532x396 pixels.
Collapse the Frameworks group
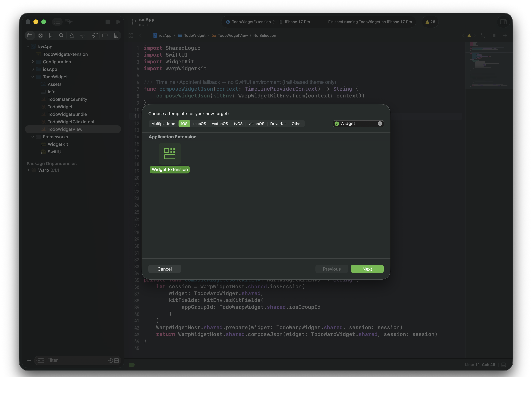click(x=33, y=137)
